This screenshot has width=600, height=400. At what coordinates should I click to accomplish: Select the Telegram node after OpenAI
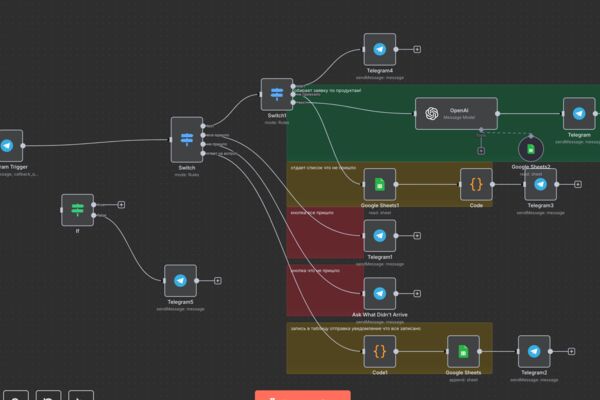(x=579, y=113)
